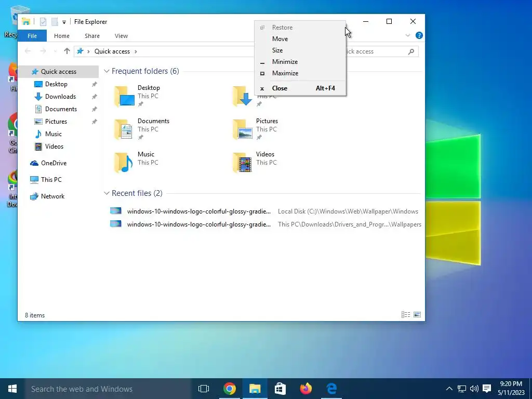Select Size in the window context menu
The width and height of the screenshot is (532, 399).
[x=300, y=50]
